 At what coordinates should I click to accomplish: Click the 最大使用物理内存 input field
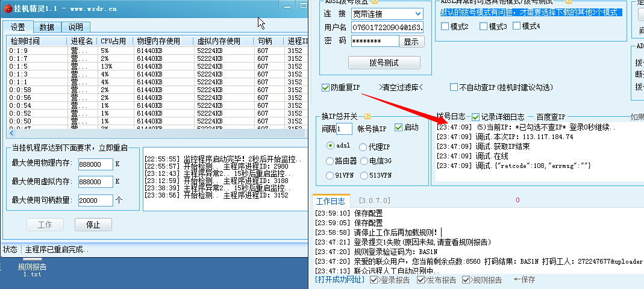95,164
